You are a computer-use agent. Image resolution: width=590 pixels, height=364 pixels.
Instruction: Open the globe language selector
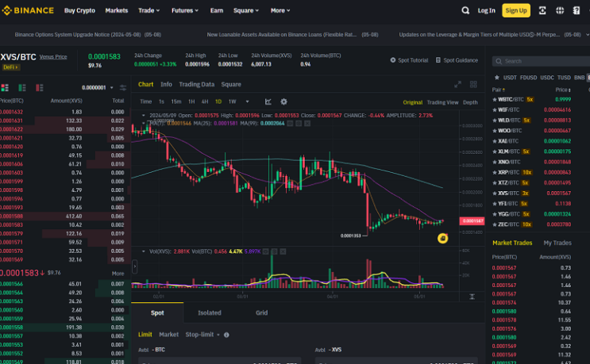pos(560,10)
